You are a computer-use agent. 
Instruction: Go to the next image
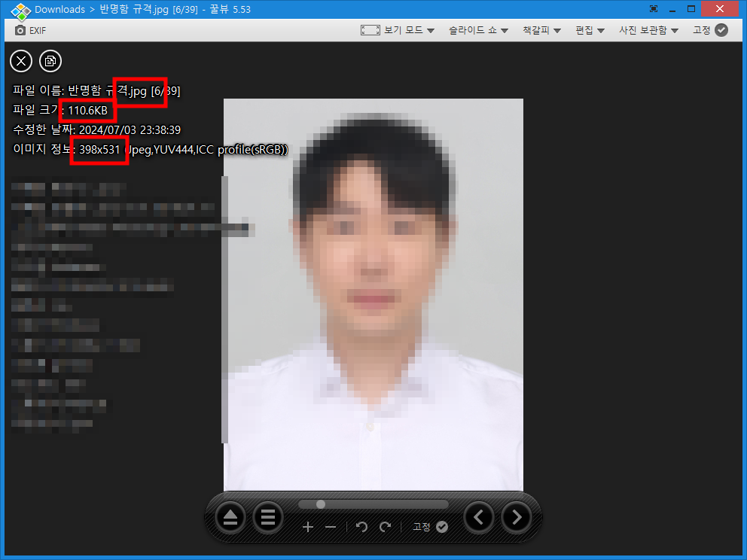click(x=517, y=517)
